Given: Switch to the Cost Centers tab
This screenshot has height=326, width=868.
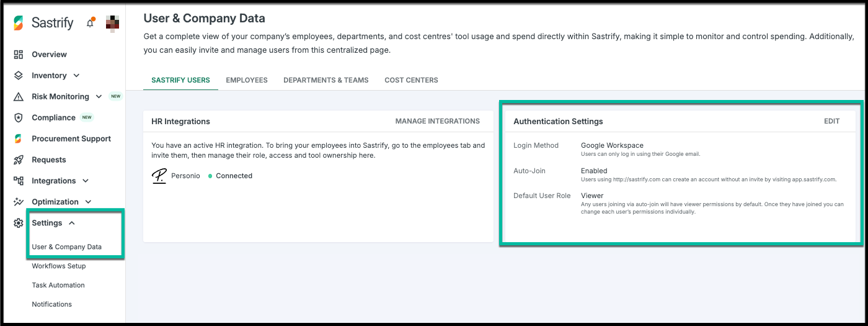Looking at the screenshot, I should point(411,81).
